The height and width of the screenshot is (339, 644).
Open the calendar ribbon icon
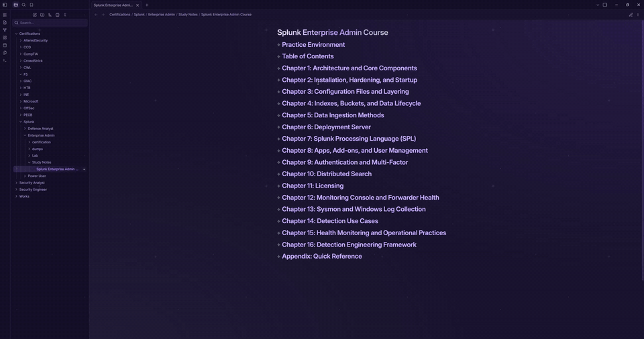pyautogui.click(x=5, y=45)
